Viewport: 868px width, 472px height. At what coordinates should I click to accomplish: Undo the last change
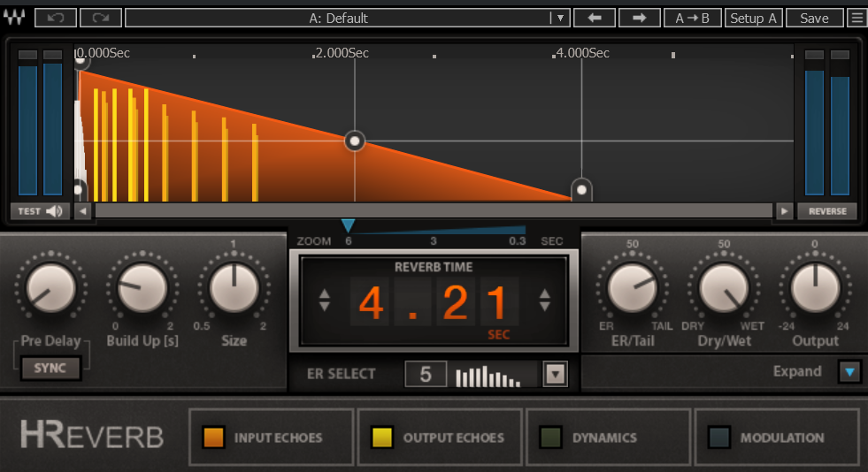(56, 18)
